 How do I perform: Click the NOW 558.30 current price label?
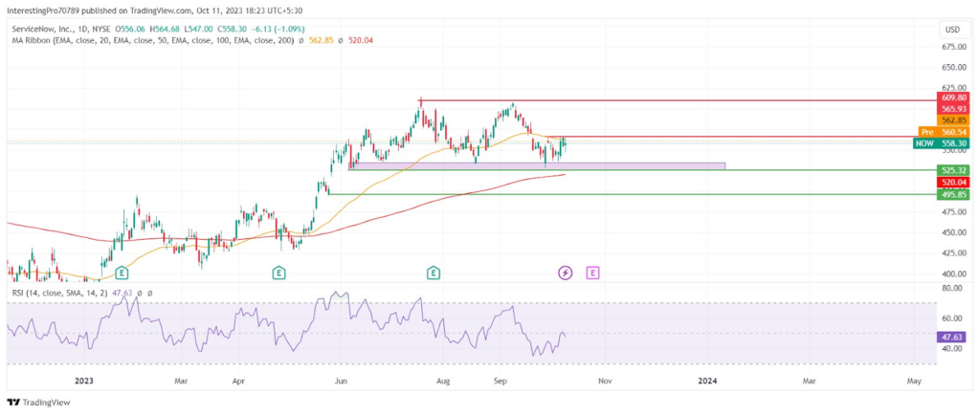[x=941, y=143]
